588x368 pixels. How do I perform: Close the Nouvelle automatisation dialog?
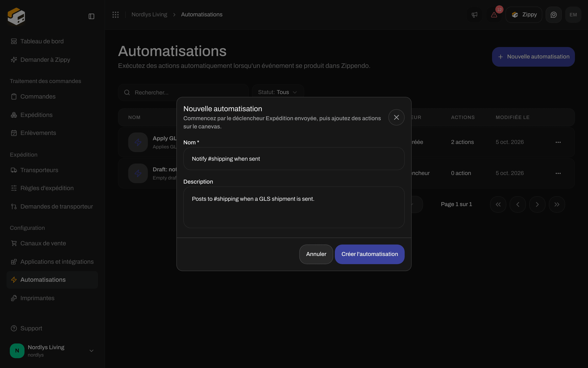pyautogui.click(x=396, y=117)
